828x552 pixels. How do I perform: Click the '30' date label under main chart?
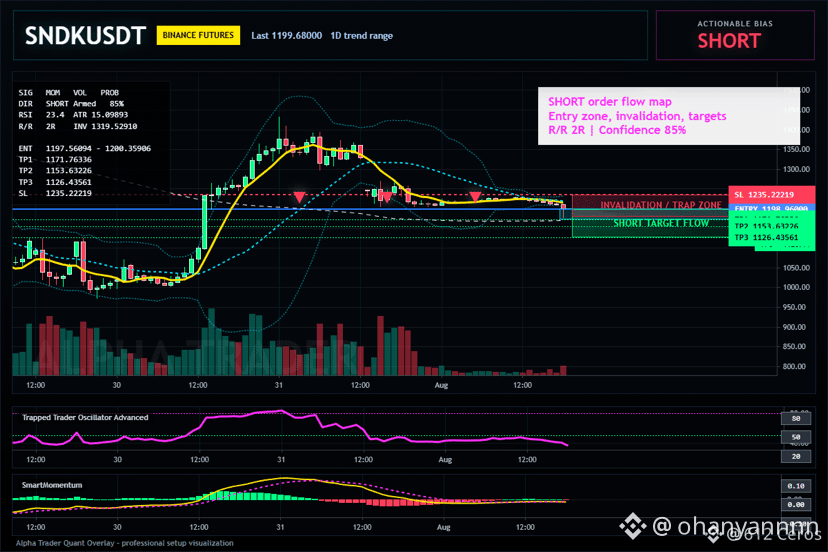click(x=117, y=385)
